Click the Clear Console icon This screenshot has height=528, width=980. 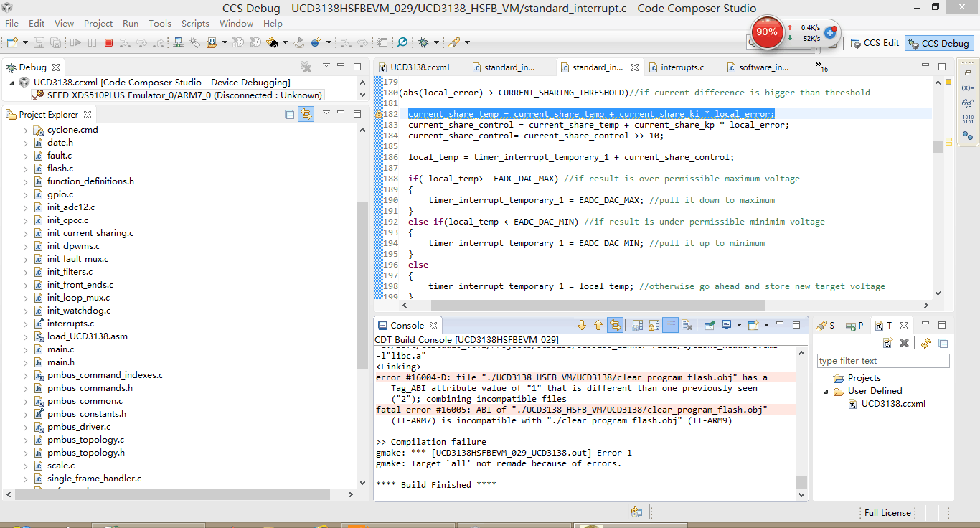pos(687,326)
